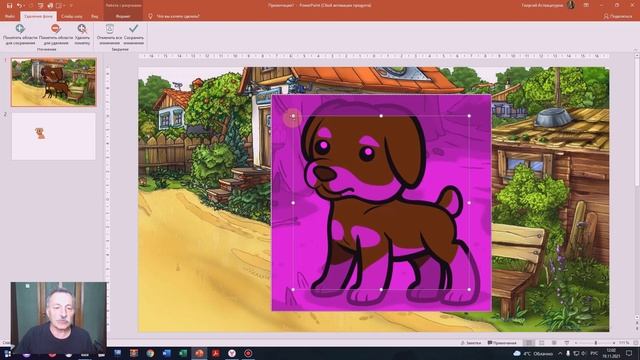Click the red recorder icon in taskbar
The image size is (640, 360).
248,353
